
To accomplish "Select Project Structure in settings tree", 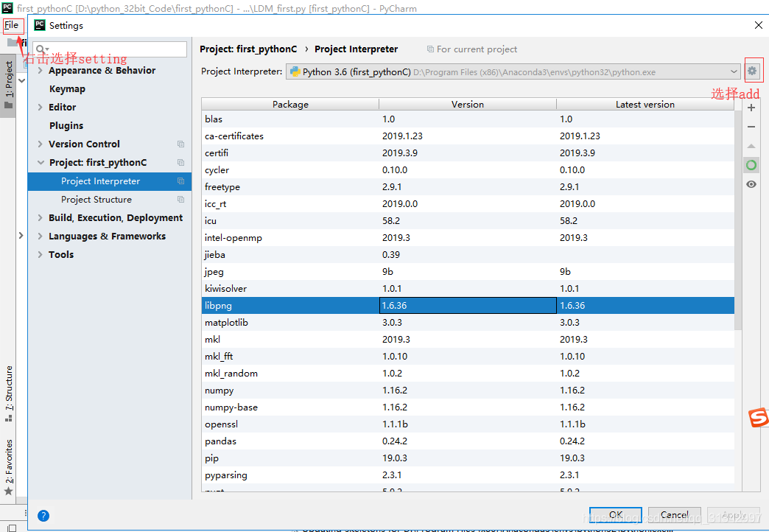I will (x=96, y=199).
